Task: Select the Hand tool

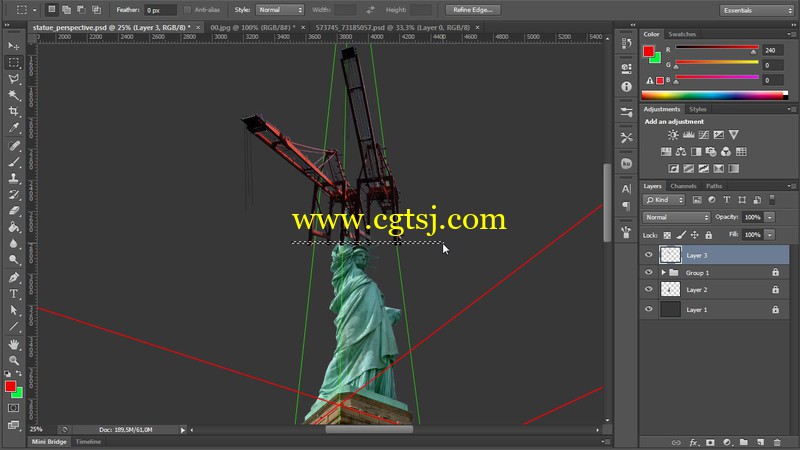Action: (14, 345)
